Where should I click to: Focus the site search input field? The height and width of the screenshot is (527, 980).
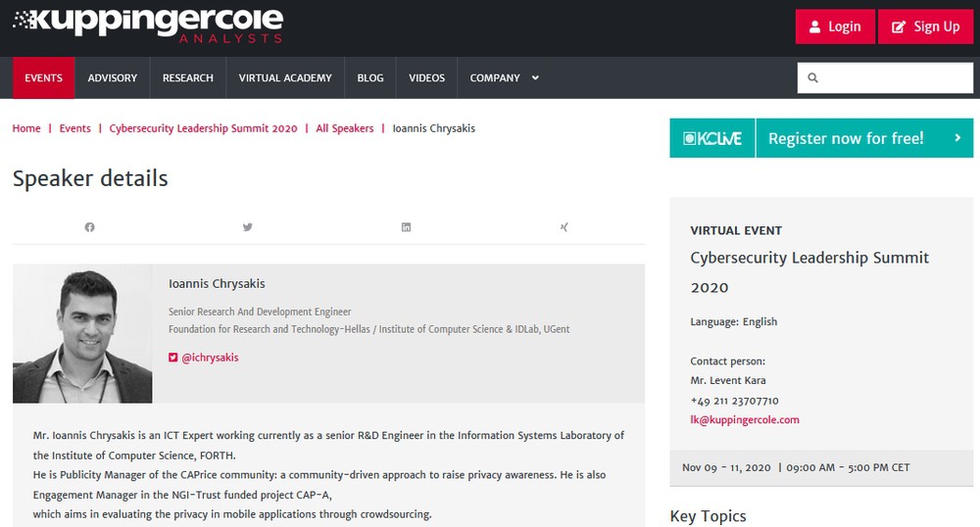coord(894,78)
